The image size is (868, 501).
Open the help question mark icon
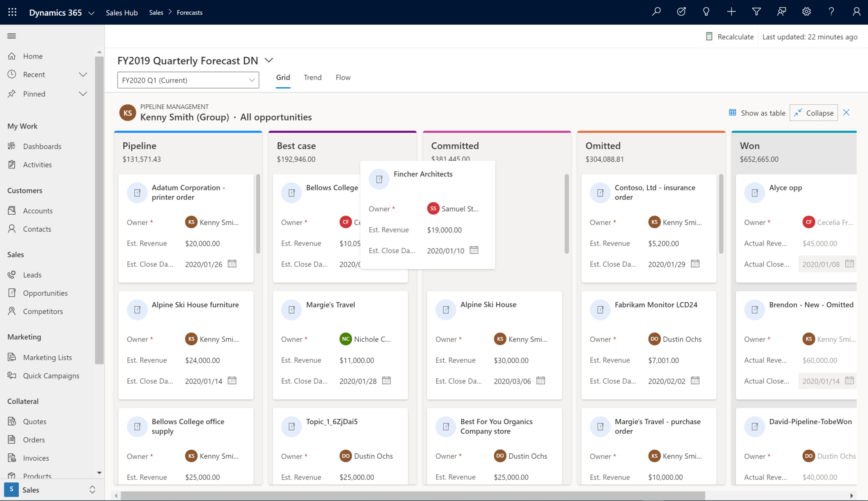[x=831, y=11]
